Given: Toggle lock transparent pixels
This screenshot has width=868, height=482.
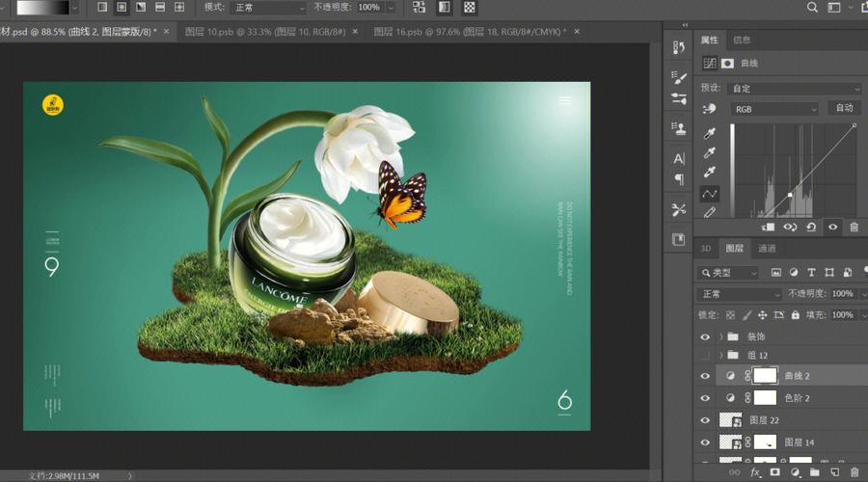Looking at the screenshot, I should pyautogui.click(x=731, y=315).
